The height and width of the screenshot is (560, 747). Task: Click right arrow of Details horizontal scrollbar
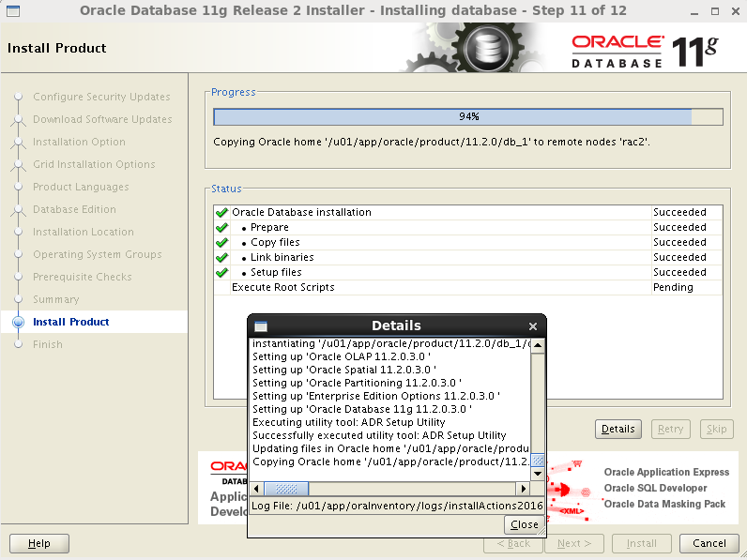[x=523, y=489]
